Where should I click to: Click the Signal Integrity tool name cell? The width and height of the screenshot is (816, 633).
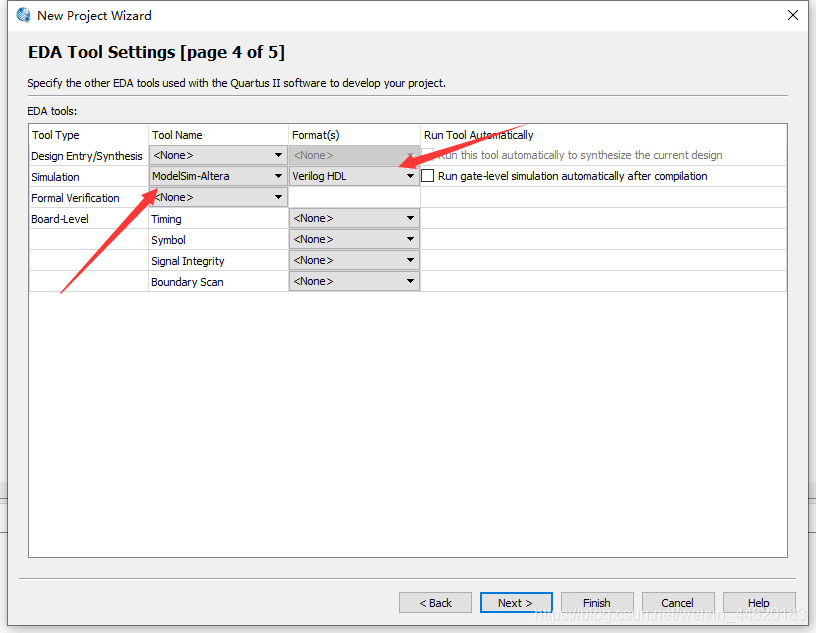coord(187,261)
